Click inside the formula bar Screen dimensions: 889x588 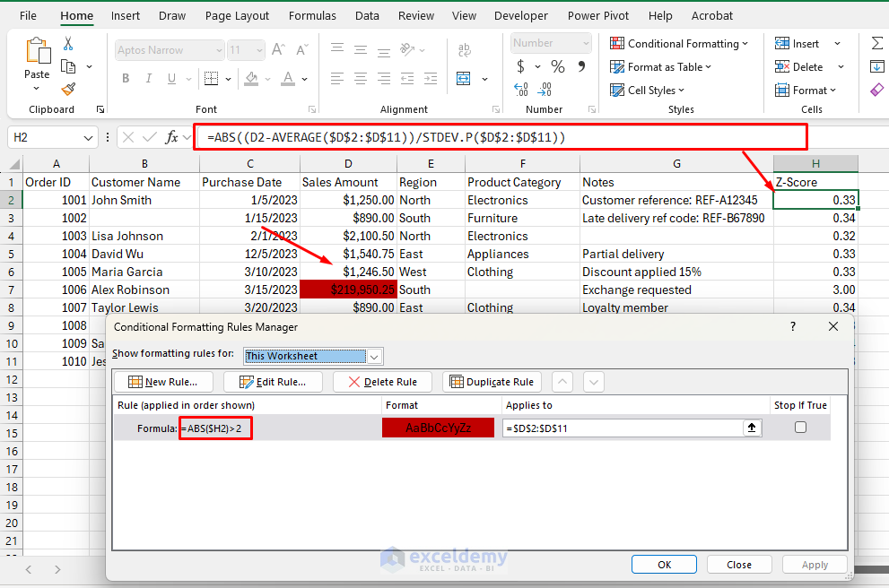500,137
